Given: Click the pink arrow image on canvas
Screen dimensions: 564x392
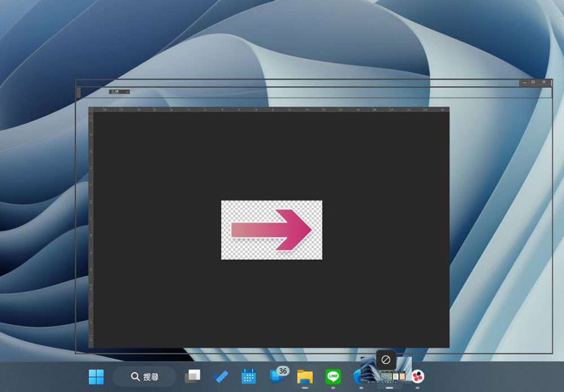Looking at the screenshot, I should click(x=271, y=230).
